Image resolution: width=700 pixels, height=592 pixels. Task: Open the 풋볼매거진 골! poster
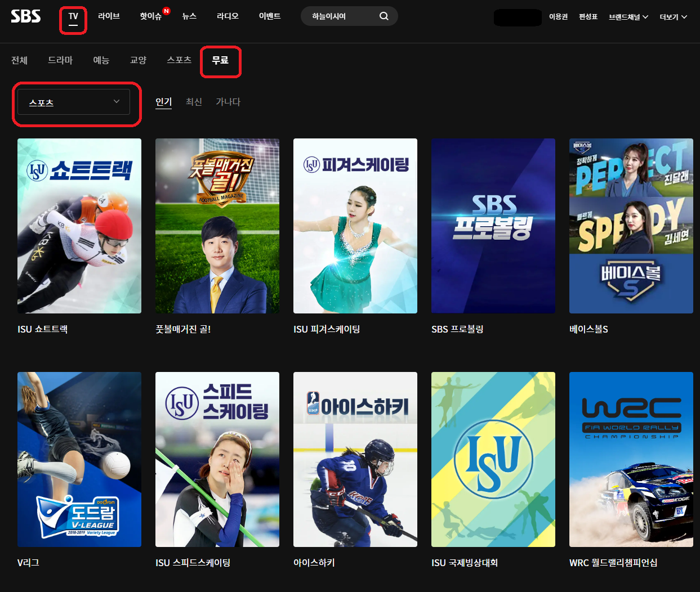point(217,226)
